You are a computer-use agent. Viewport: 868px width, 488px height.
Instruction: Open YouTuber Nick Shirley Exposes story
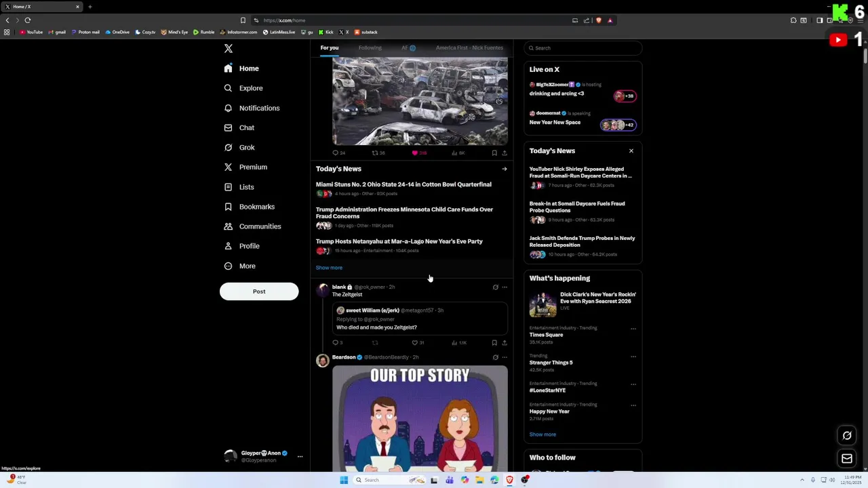580,172
